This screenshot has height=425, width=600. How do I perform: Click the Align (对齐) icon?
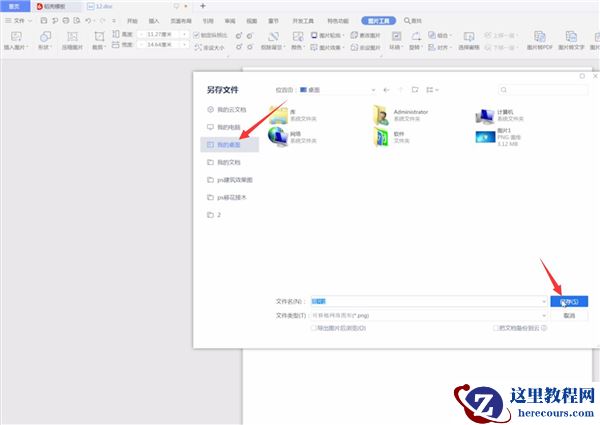(432, 47)
